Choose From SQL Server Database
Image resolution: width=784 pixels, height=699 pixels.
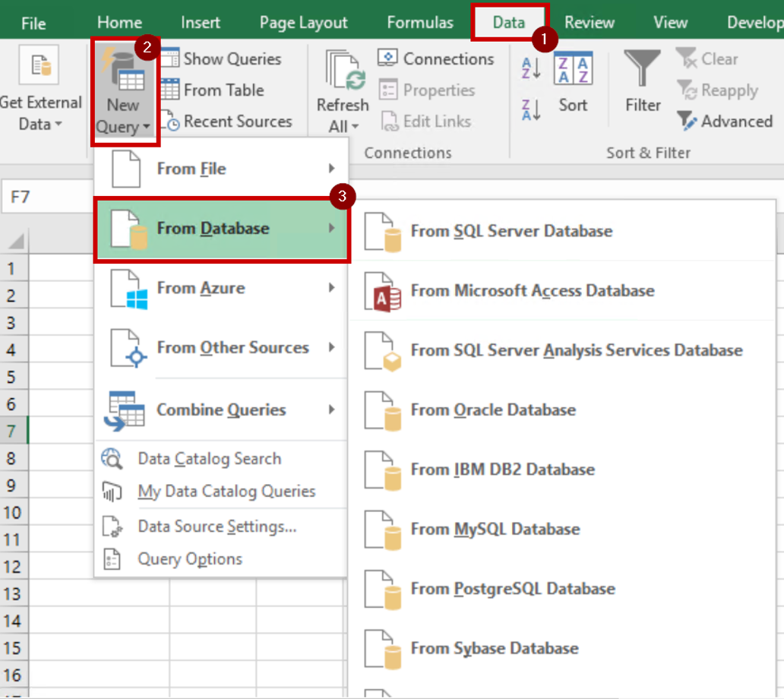click(x=562, y=231)
